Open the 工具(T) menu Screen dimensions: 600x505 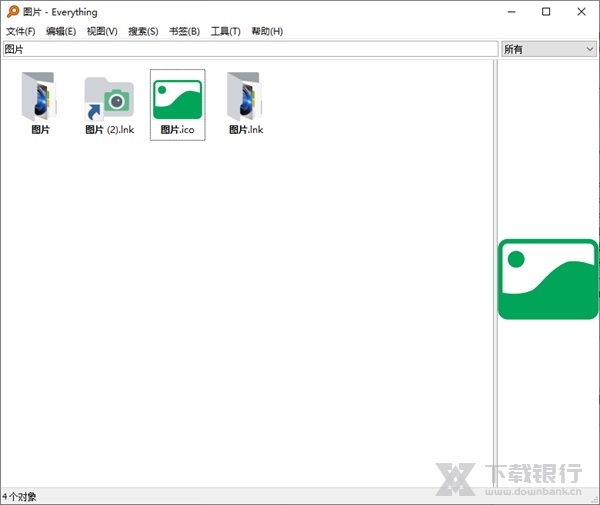tap(225, 31)
